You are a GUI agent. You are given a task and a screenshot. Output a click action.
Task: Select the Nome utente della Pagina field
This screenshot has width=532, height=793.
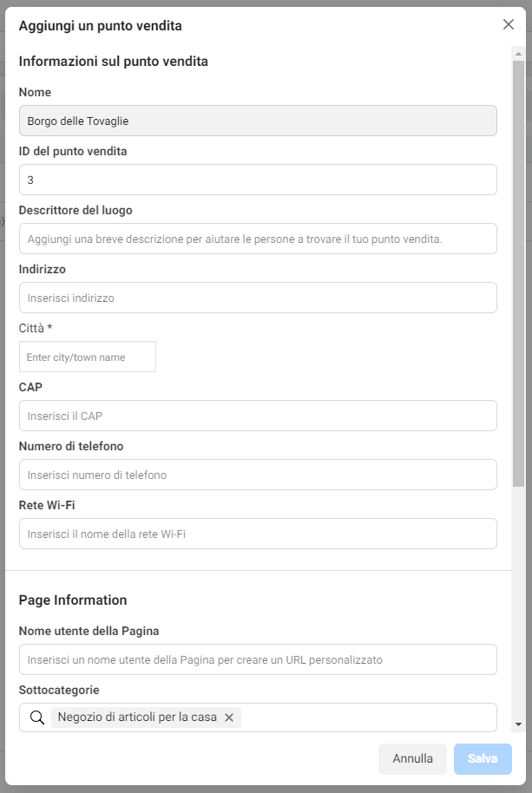coord(258,659)
